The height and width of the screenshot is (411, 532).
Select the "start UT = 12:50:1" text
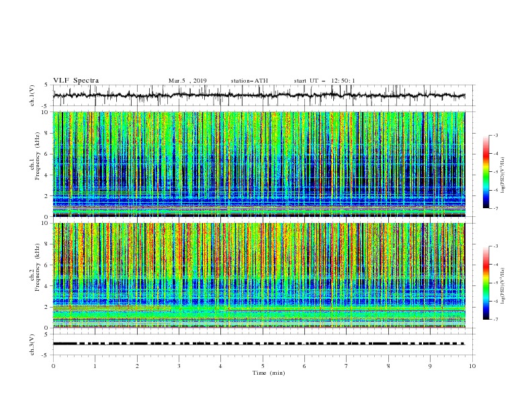click(324, 81)
